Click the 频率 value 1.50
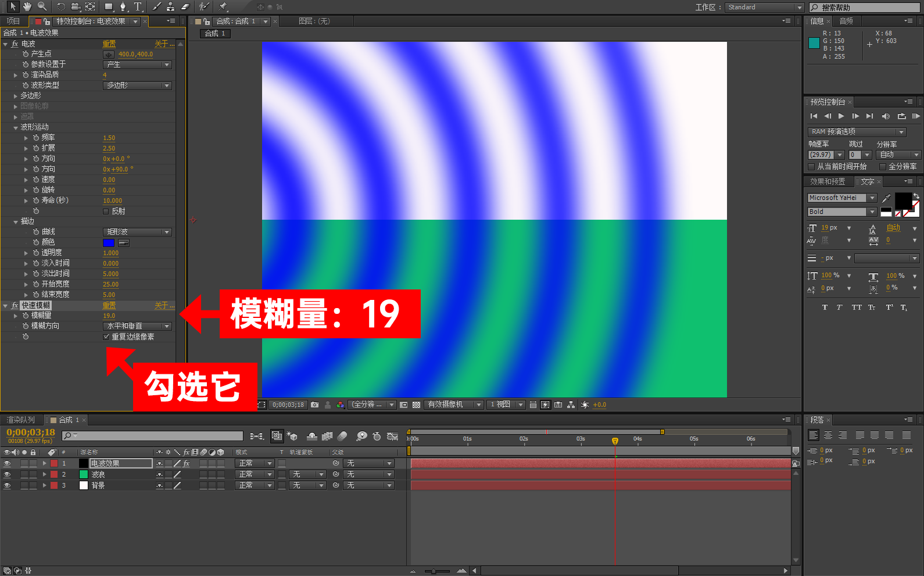924x576 pixels. point(109,138)
